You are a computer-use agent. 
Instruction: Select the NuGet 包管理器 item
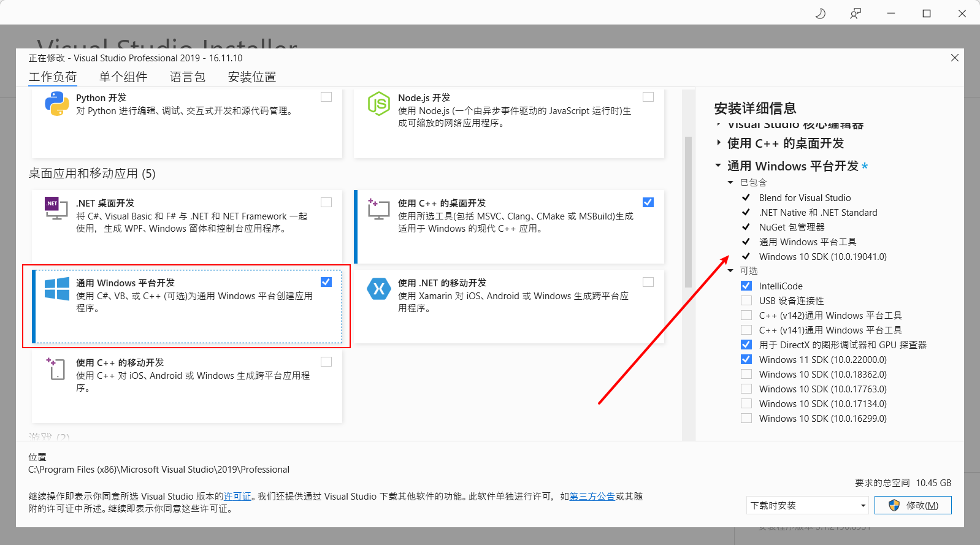(x=792, y=227)
